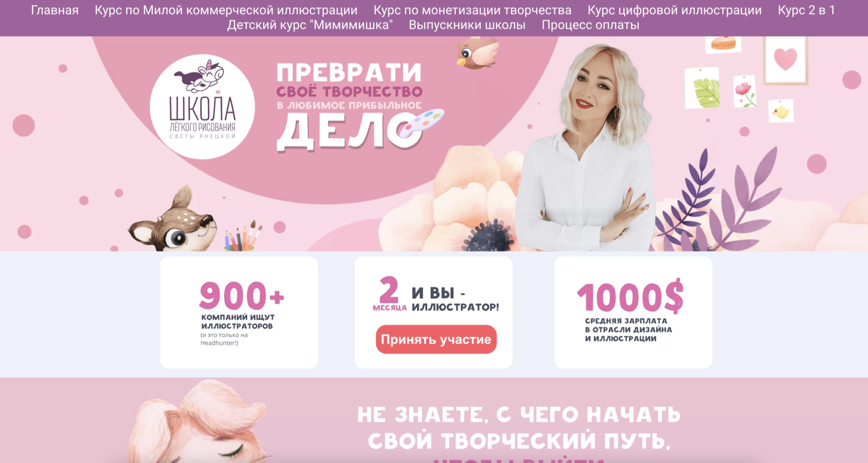
Task: Click the yellow chick card
Action: coord(781,111)
